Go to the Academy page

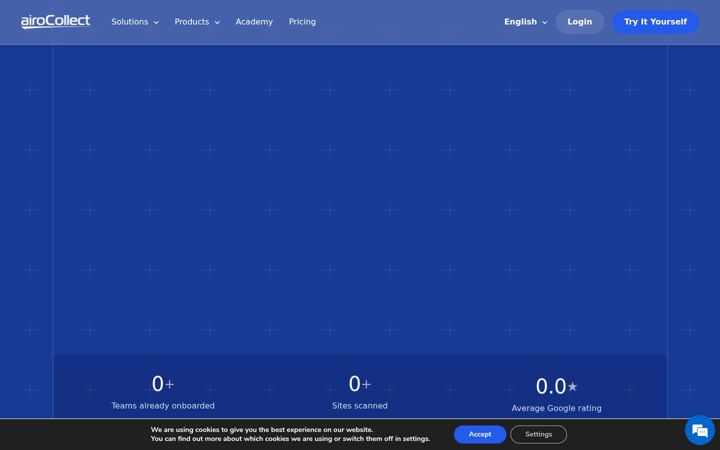point(254,22)
